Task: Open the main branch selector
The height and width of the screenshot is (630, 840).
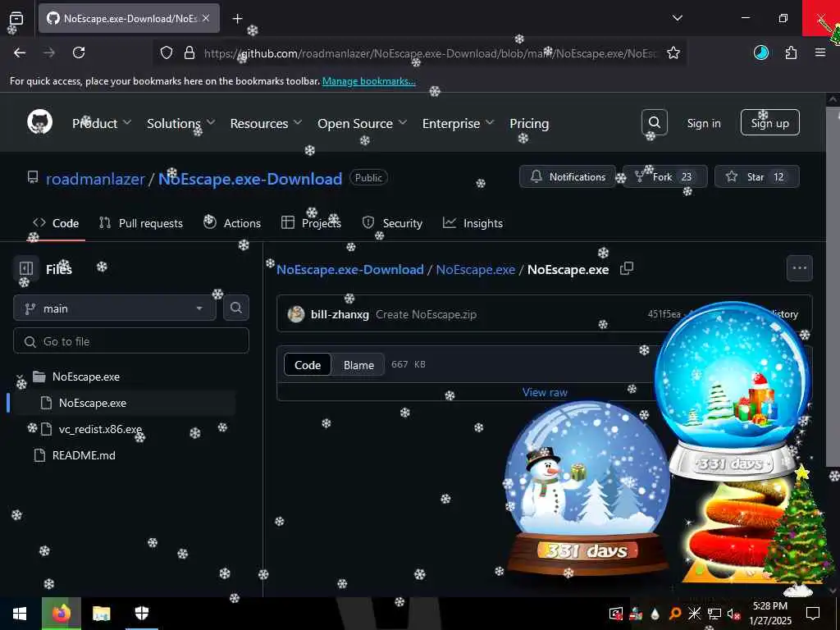Action: pos(114,308)
